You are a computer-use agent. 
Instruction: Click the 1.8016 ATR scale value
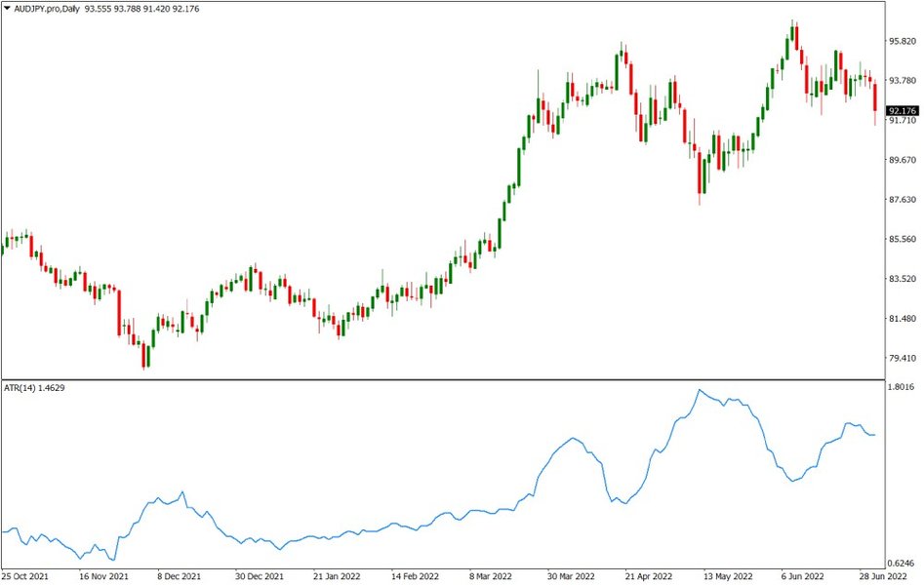[903, 386]
